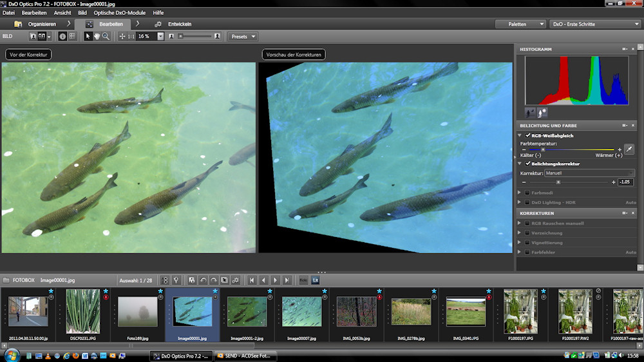Screen dimensions: 644x362
Task: Expand the Farbmodi section
Action: [520, 193]
